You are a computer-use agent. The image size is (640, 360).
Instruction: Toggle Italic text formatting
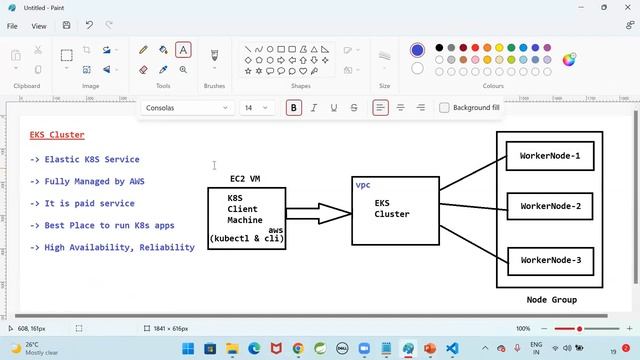[313, 108]
